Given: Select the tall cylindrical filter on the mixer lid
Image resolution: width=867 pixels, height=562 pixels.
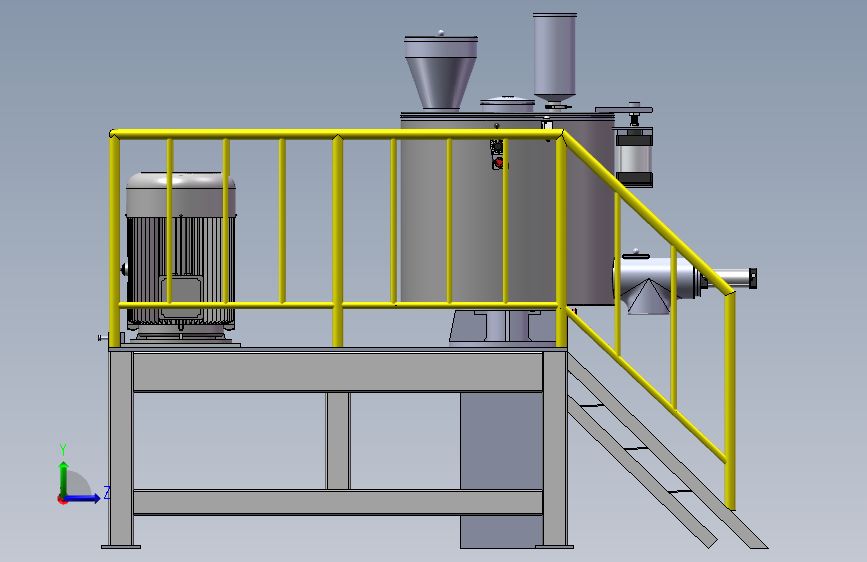Looking at the screenshot, I should [555, 59].
